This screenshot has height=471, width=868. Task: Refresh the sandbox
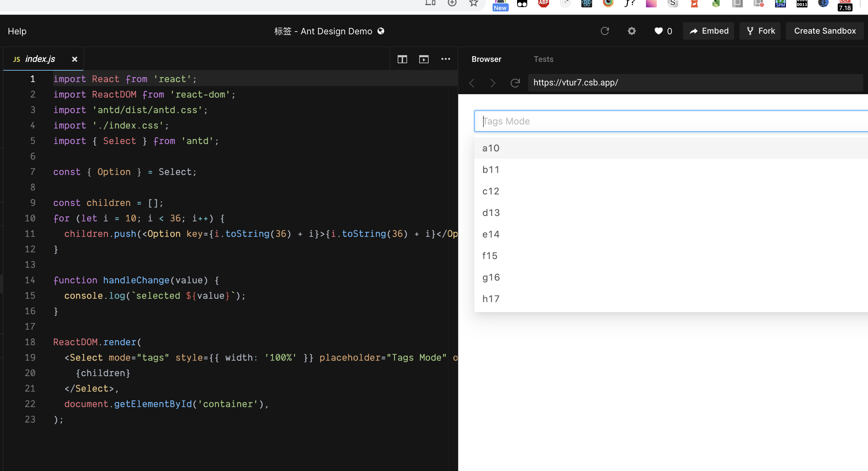(x=605, y=31)
